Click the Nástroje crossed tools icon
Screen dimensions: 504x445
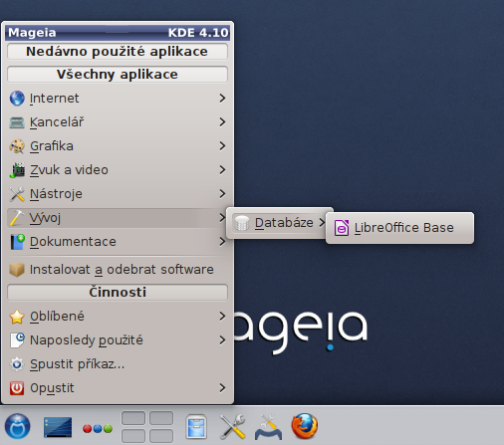pos(17,194)
